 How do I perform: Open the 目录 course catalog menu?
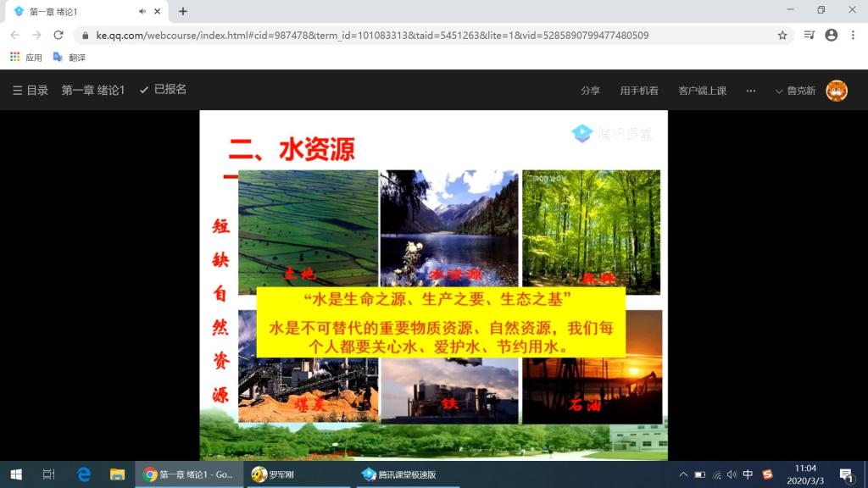click(x=31, y=91)
